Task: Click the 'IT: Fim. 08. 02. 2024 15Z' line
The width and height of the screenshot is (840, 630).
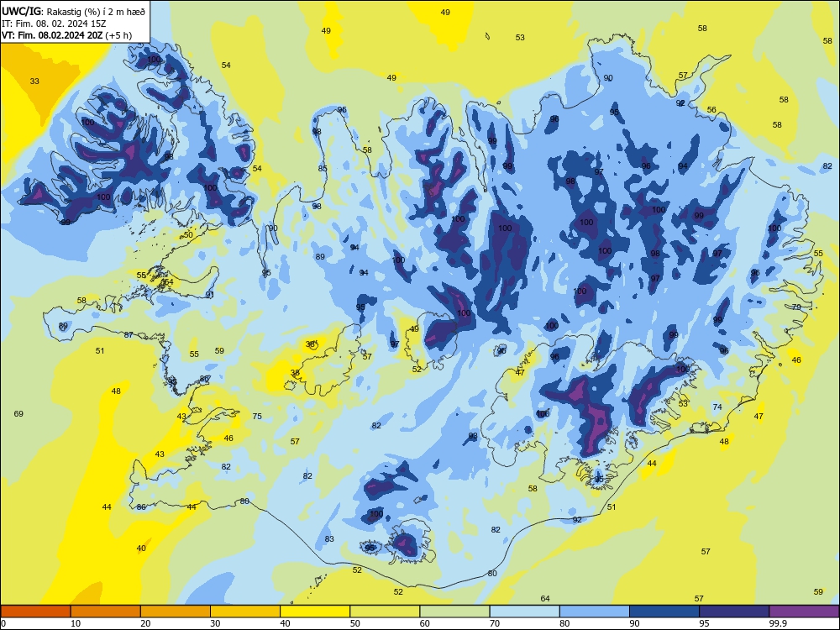Action: [x=55, y=23]
